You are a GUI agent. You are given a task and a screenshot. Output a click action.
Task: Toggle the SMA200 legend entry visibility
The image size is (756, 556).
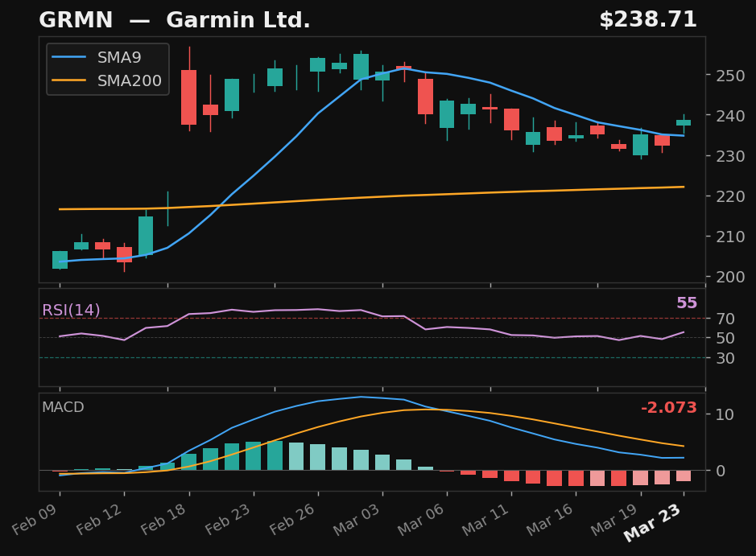click(129, 80)
